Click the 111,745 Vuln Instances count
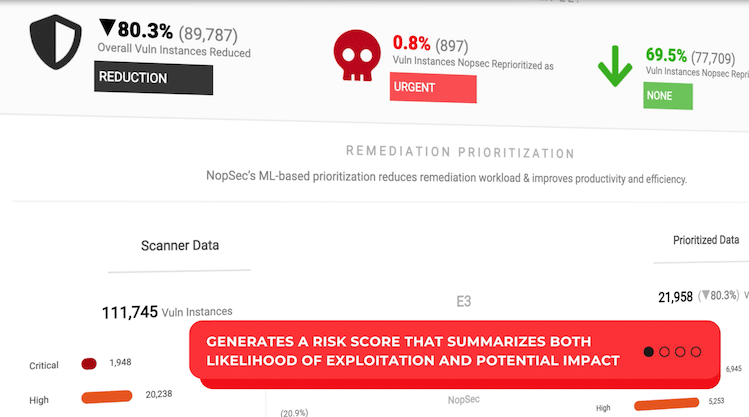 [167, 312]
